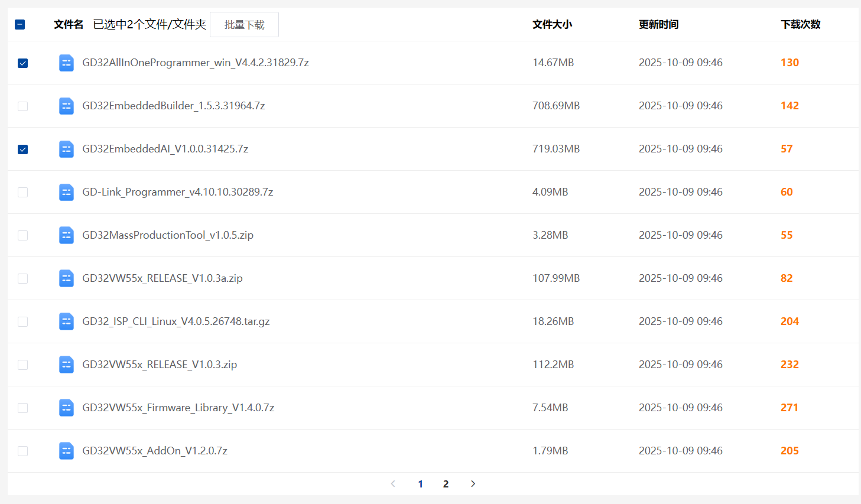Click the previous page left chevron

pos(393,484)
